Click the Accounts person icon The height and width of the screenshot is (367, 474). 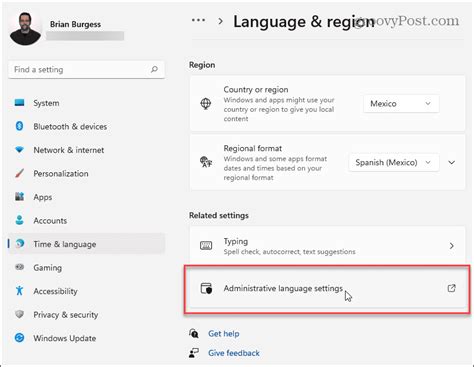[x=20, y=220]
